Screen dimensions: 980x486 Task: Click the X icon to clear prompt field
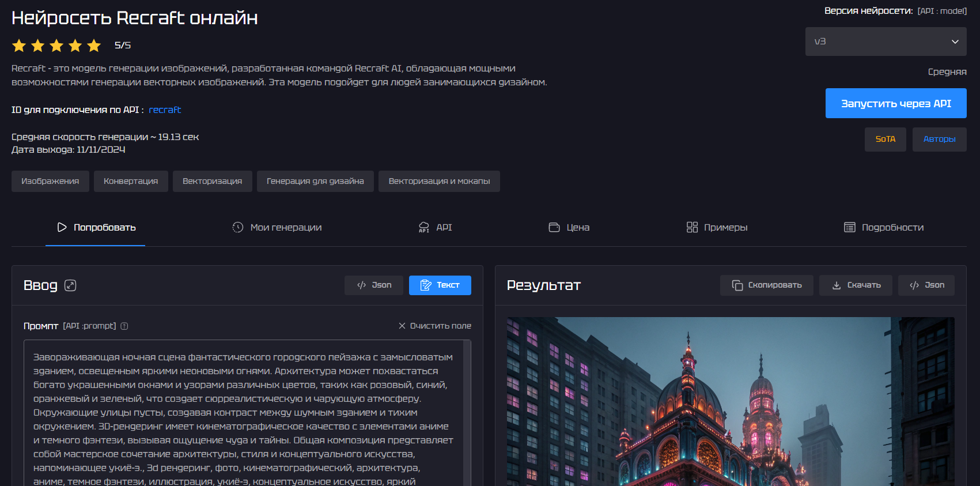[x=402, y=326]
